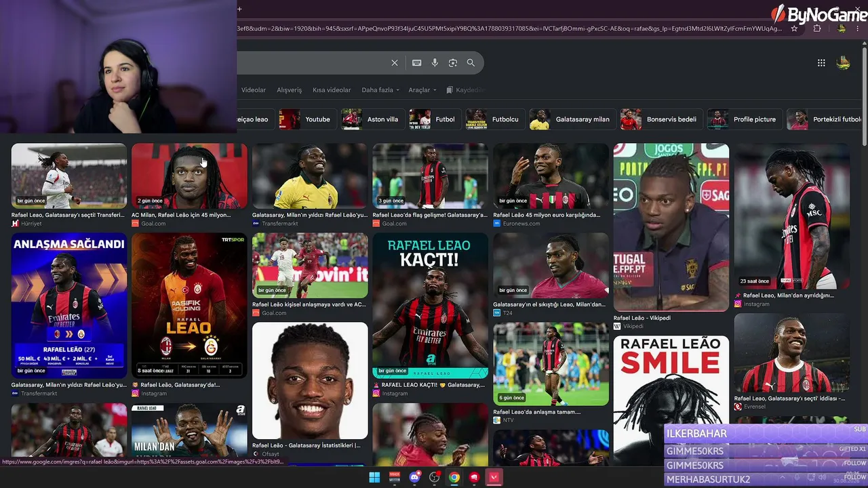Screen dimensions: 868x488
Task: Open the red fist app in the taskbar
Action: coord(475,477)
